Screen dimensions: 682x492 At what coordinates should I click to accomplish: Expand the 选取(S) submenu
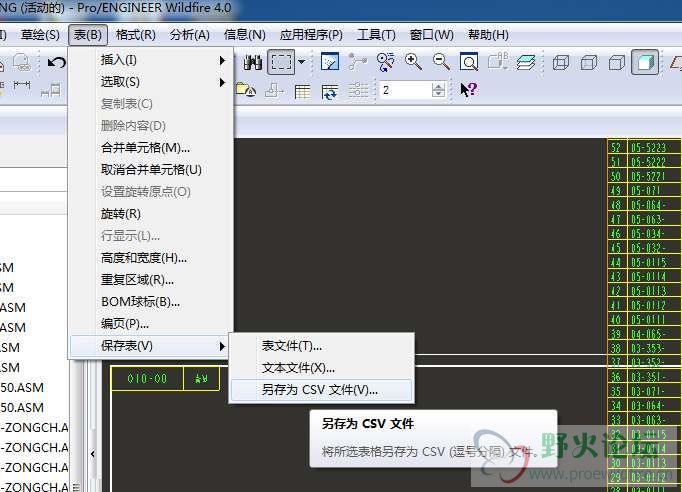click(150, 82)
